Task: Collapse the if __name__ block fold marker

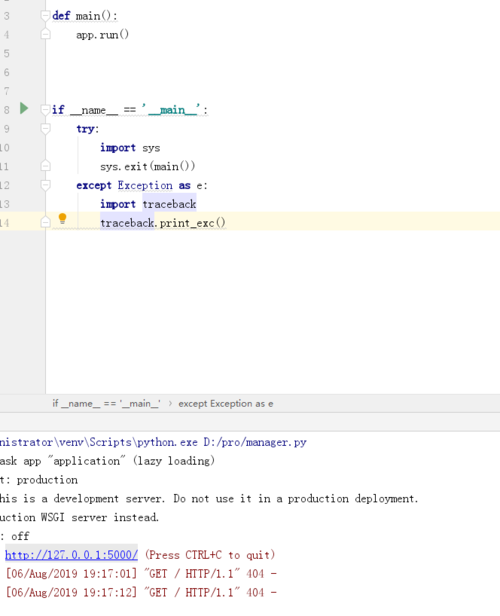Action: (x=46, y=110)
